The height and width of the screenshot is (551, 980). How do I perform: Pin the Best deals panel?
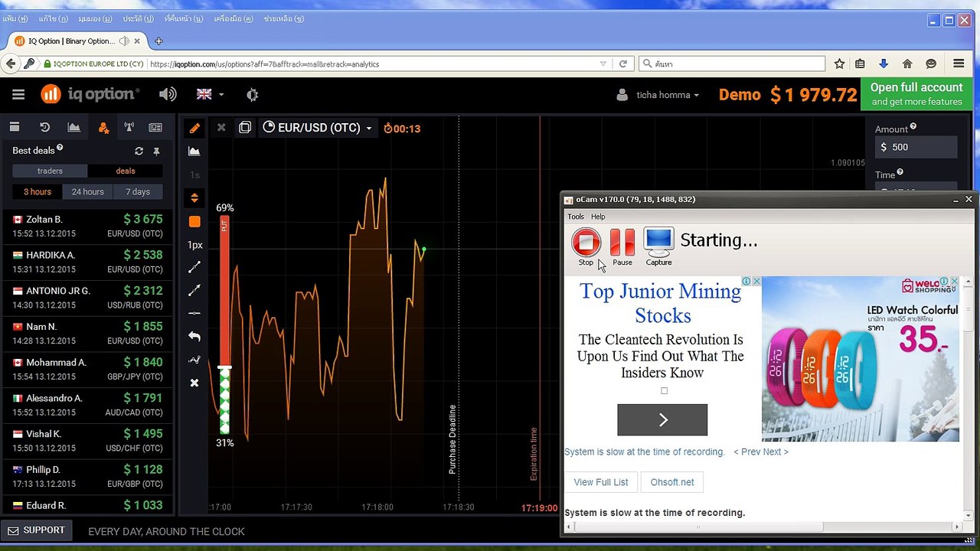tap(156, 152)
